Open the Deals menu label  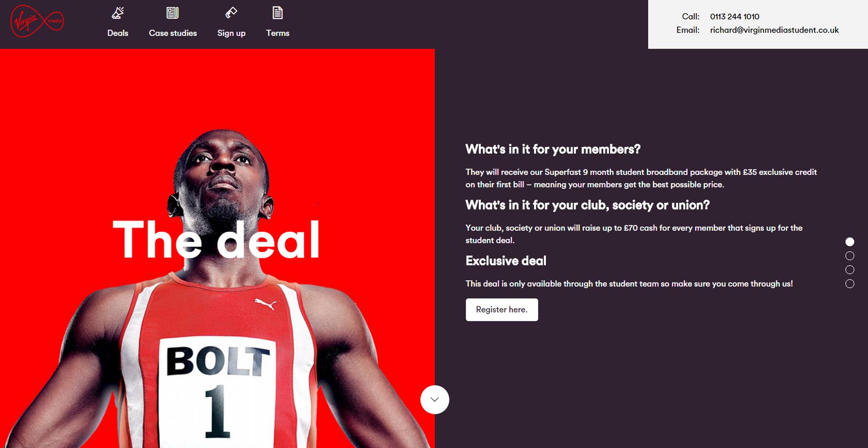point(118,33)
